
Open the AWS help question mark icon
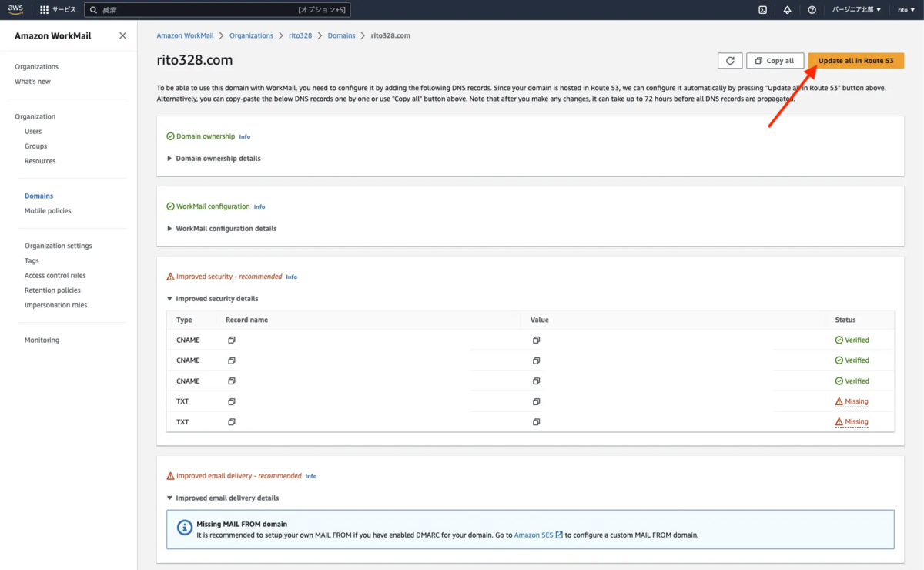tap(812, 10)
